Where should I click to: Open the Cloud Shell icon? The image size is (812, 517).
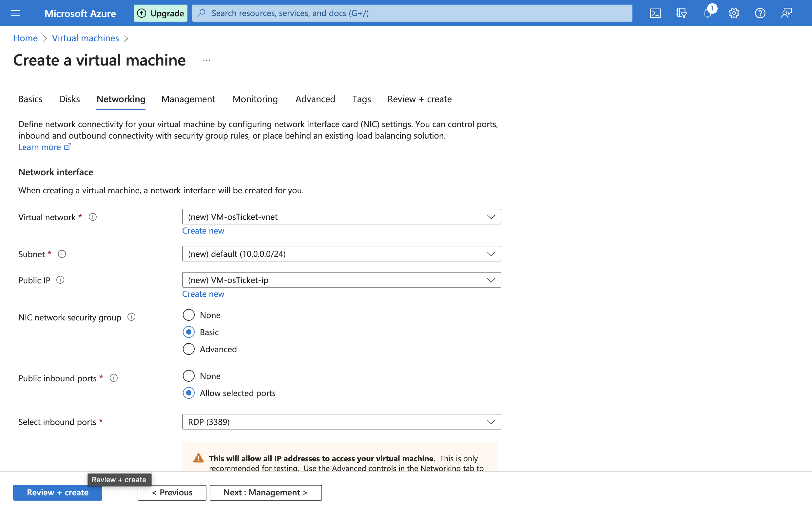655,13
